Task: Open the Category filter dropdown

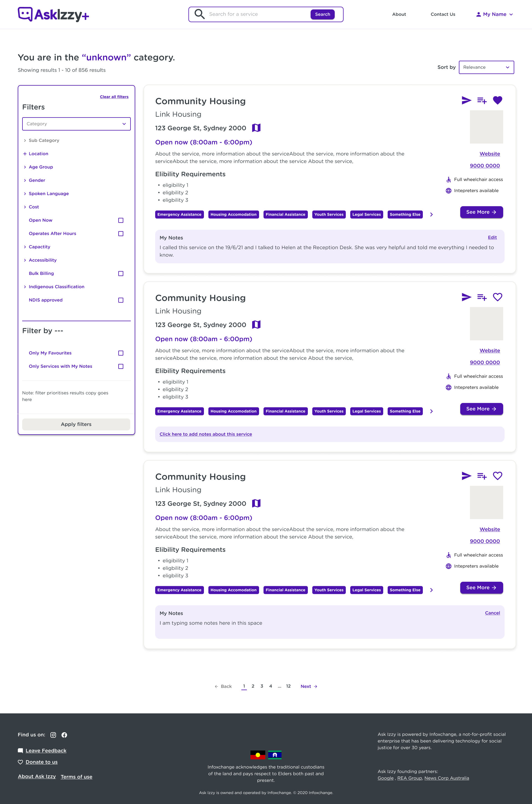Action: [76, 124]
